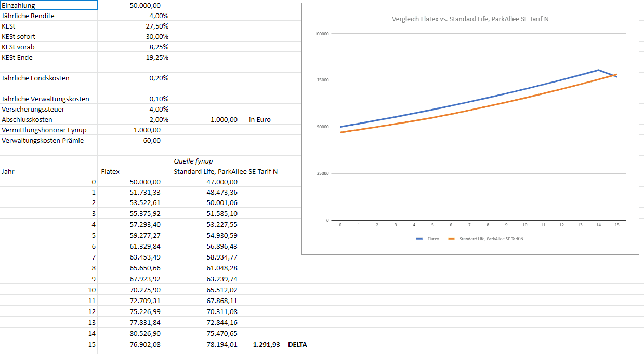Click the "Abschlusskosten" label cell
The width and height of the screenshot is (644, 354).
pyautogui.click(x=49, y=119)
